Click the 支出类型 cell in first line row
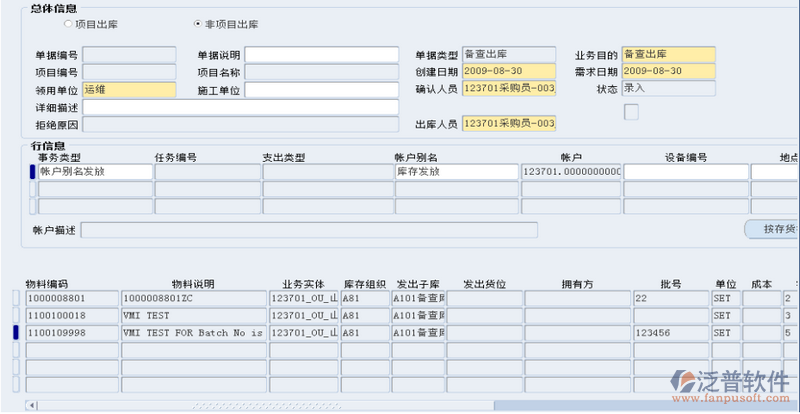This screenshot has width=800, height=414. (x=328, y=172)
